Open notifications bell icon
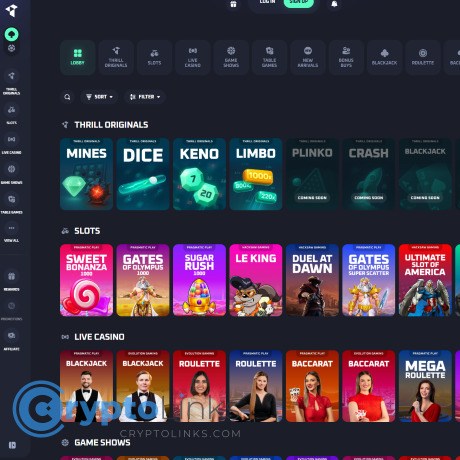460x460 pixels. click(334, 4)
